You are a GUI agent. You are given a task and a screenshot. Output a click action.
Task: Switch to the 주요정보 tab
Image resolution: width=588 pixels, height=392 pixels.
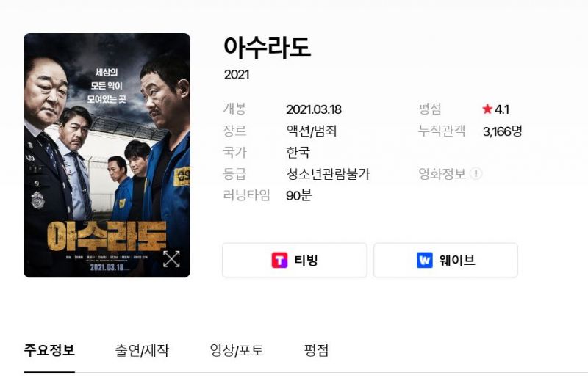click(49, 350)
